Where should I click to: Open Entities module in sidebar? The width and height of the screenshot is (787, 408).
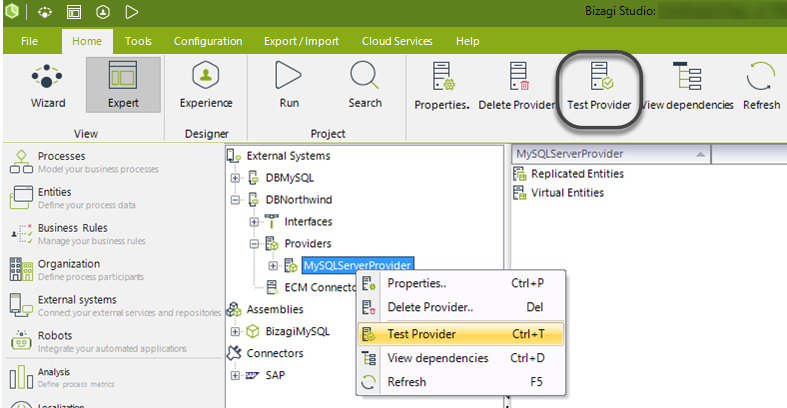(x=113, y=198)
